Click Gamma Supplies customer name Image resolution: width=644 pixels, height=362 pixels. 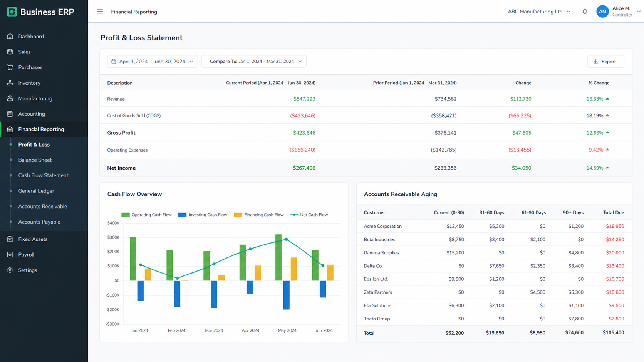(381, 253)
